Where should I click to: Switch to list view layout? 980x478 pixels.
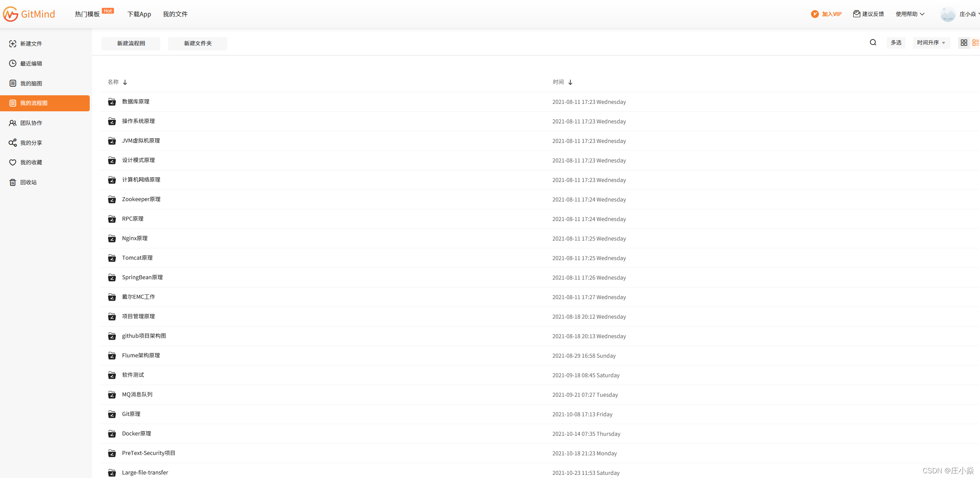coord(975,43)
